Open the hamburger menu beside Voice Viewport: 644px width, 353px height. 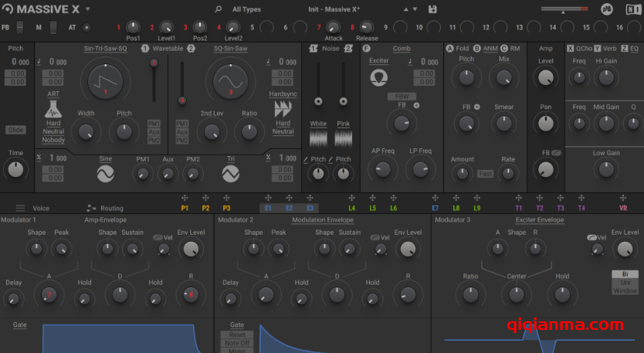20,209
